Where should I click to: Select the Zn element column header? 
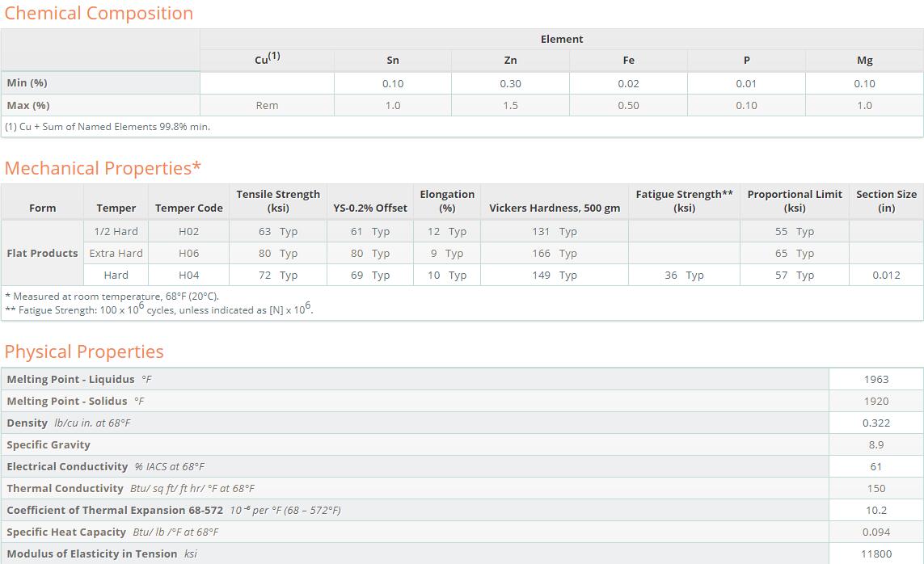510,60
